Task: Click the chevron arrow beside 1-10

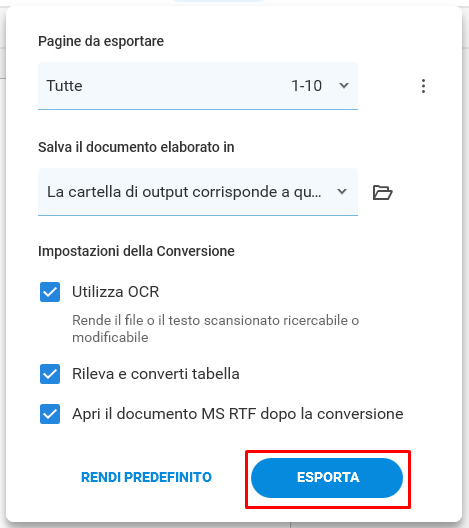Action: 344,86
